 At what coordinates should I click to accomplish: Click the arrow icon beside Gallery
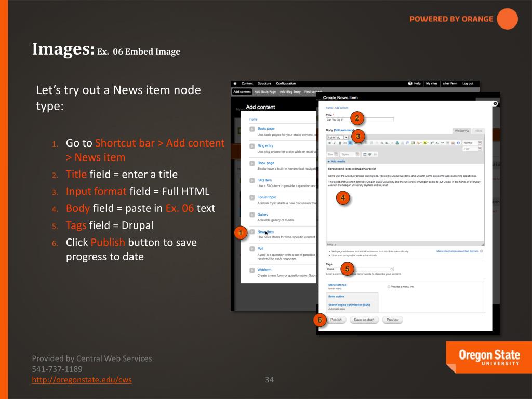coord(252,215)
